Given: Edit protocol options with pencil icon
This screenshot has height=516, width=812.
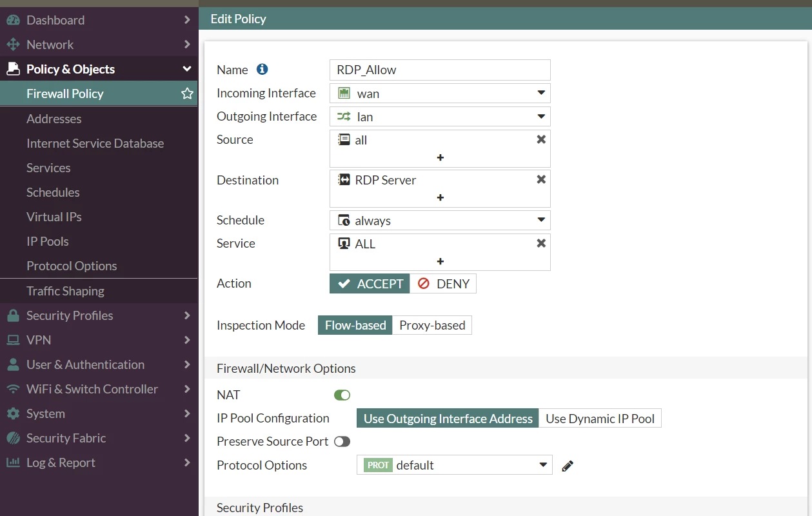Looking at the screenshot, I should click(568, 466).
